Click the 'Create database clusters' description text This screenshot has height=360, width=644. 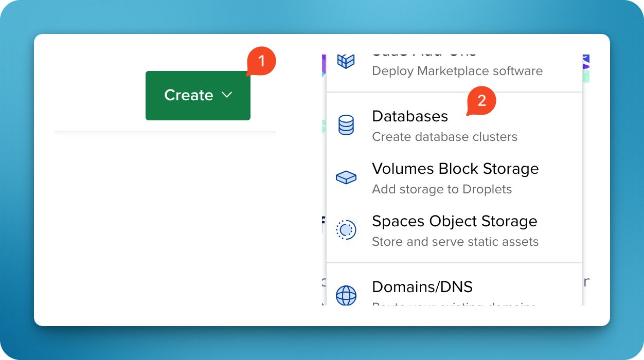pyautogui.click(x=444, y=137)
